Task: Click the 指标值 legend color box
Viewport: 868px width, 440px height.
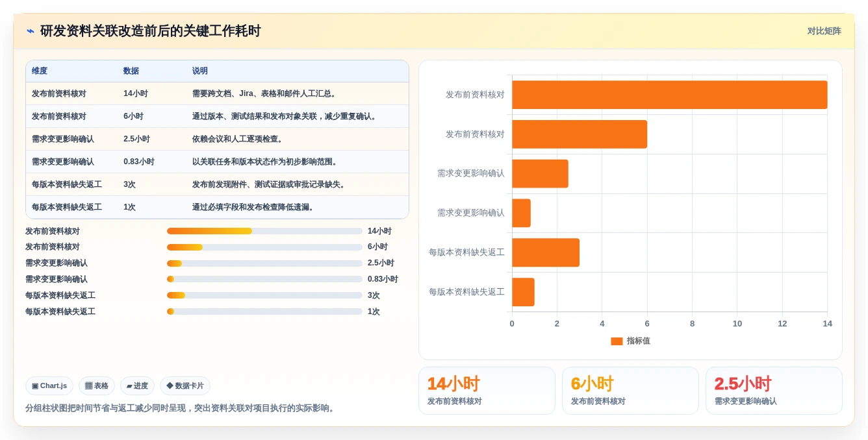Action: click(617, 341)
